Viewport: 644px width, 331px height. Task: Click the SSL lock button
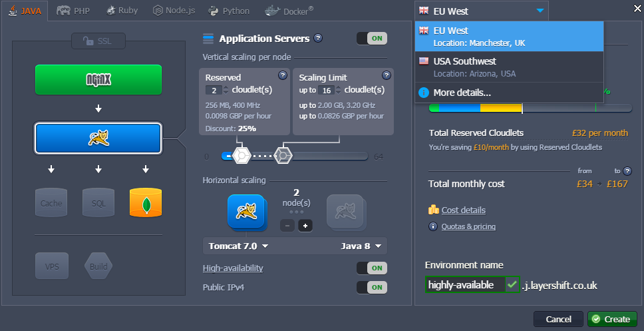point(98,41)
